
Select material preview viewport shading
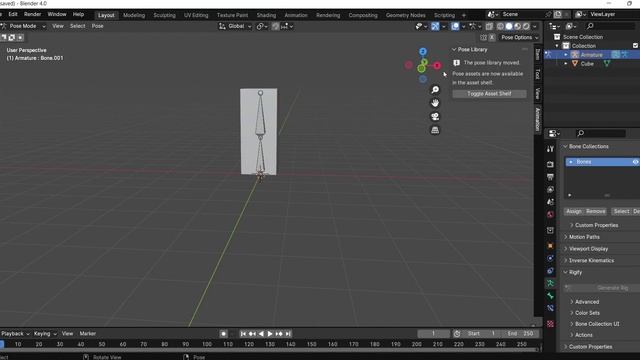[518, 26]
